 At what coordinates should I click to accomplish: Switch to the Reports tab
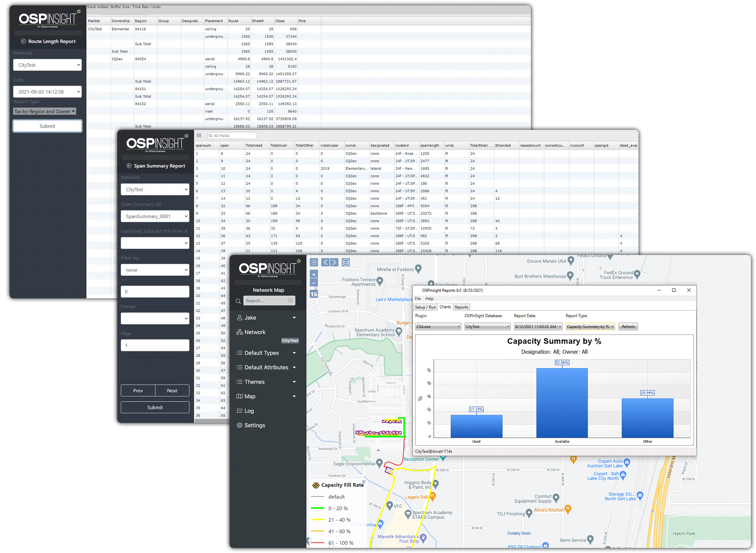(x=461, y=307)
